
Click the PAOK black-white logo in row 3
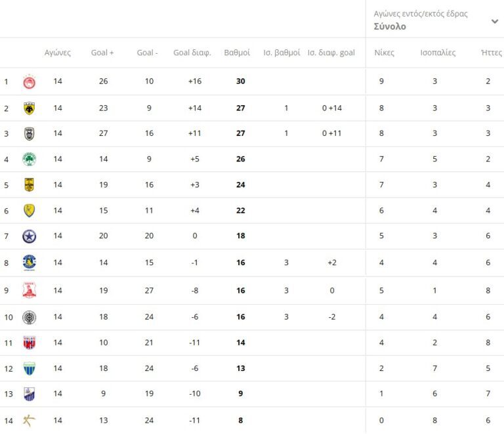pyautogui.click(x=30, y=134)
